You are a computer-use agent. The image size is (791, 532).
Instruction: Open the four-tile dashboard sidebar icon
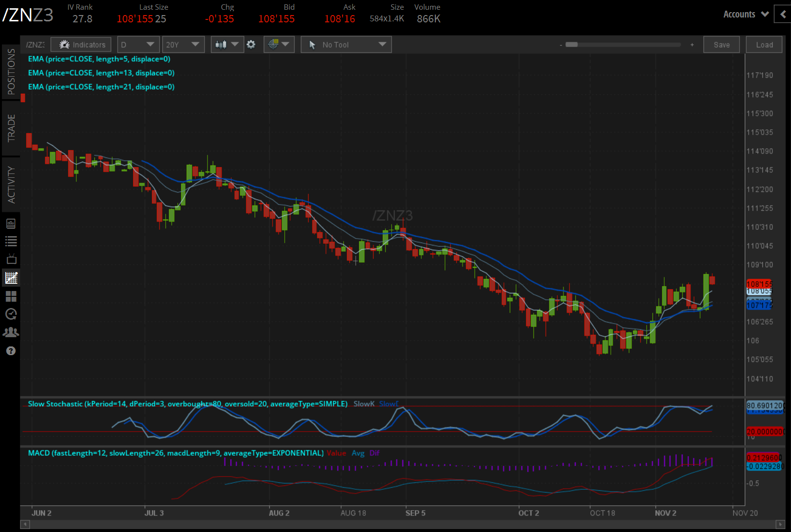(x=11, y=296)
